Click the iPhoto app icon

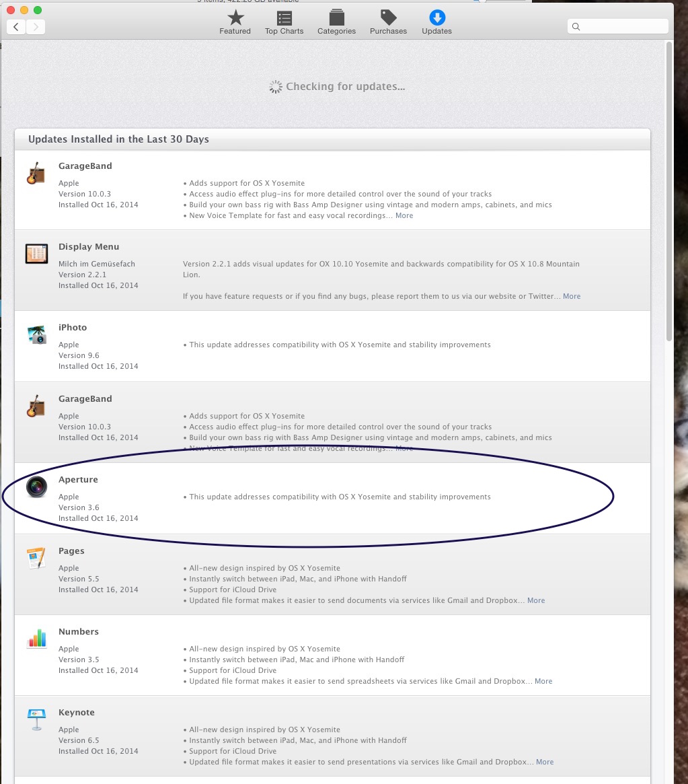click(36, 334)
